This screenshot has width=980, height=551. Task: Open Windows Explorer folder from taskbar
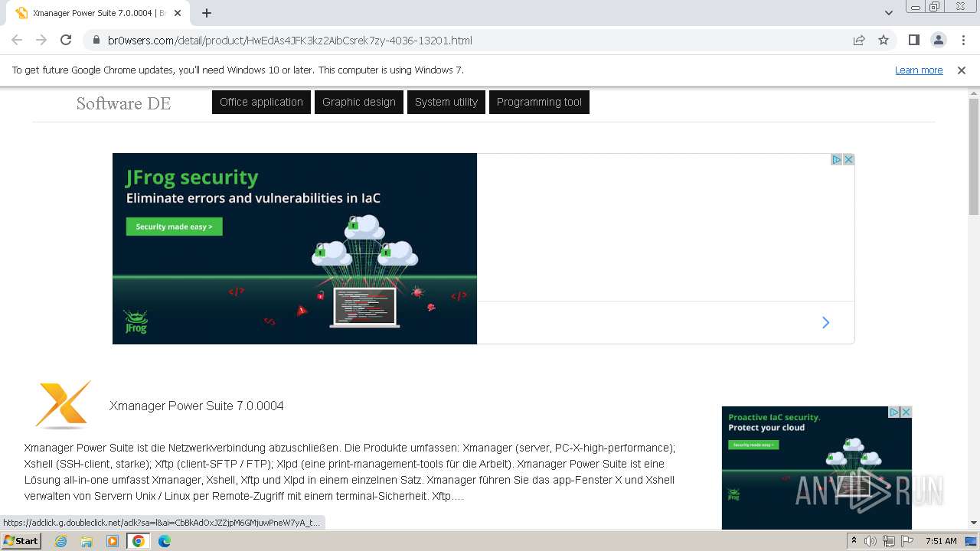pos(87,541)
